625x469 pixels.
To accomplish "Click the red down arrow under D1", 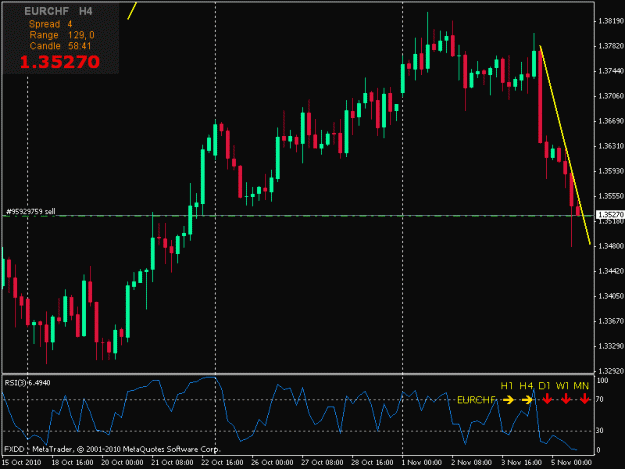I will pos(547,398).
